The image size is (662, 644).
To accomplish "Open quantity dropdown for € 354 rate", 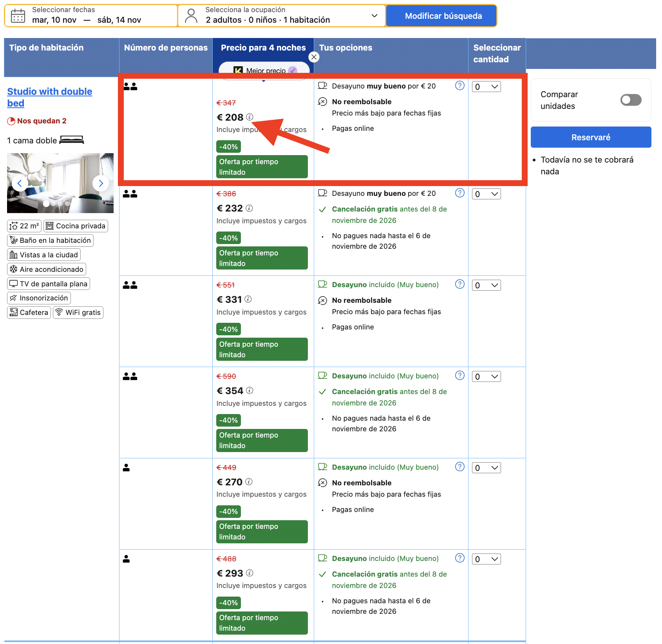I will (x=487, y=376).
